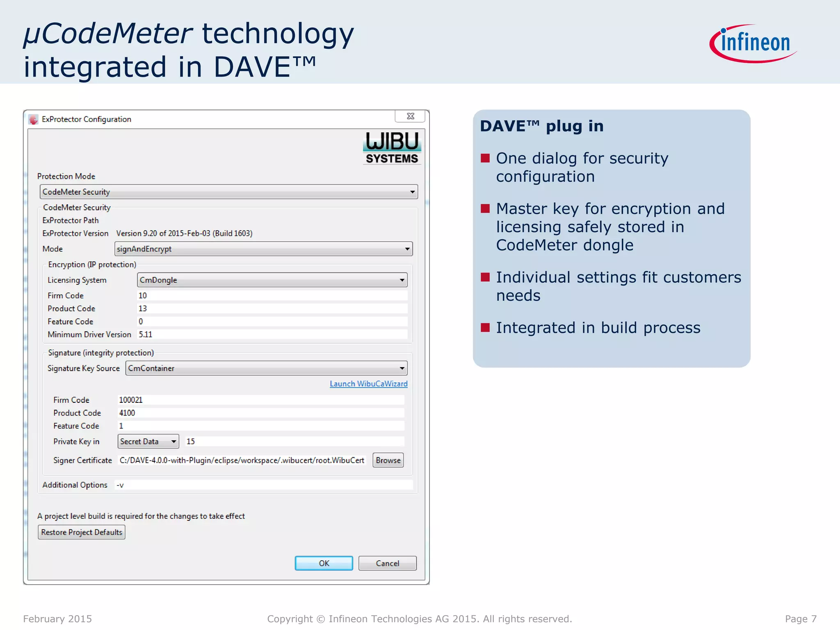The width and height of the screenshot is (840, 630).
Task: Click the µCodeMeter technology slide title
Action: click(188, 50)
